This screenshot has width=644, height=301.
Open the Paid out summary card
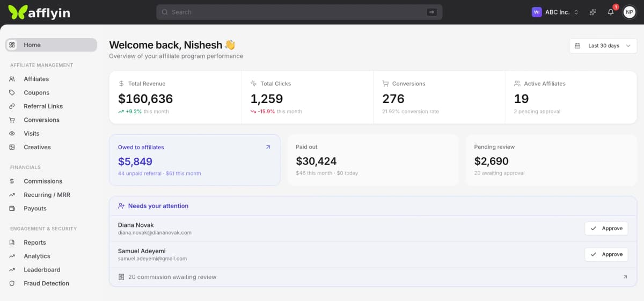click(x=373, y=160)
